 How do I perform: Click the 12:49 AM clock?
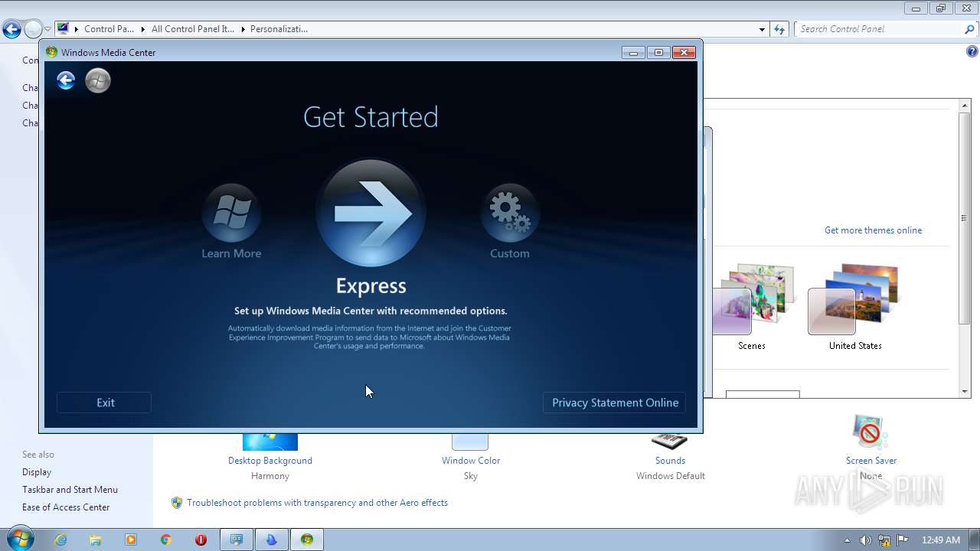[x=940, y=540]
